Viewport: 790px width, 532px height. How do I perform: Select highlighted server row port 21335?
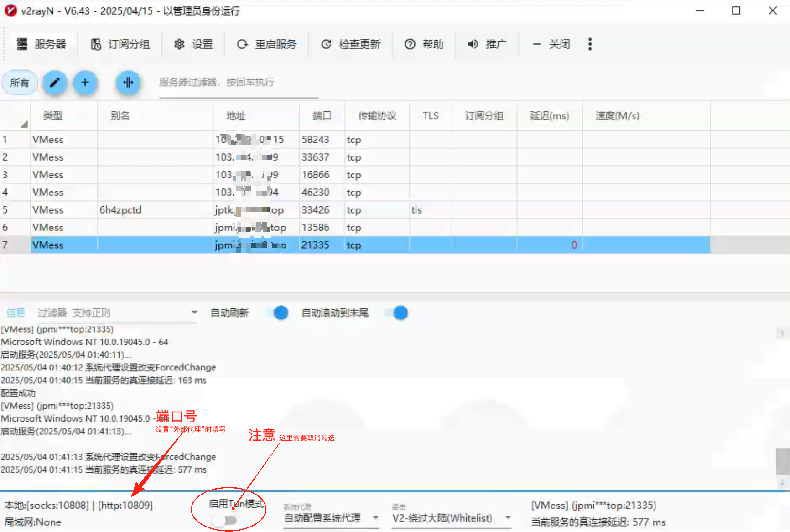(x=355, y=245)
